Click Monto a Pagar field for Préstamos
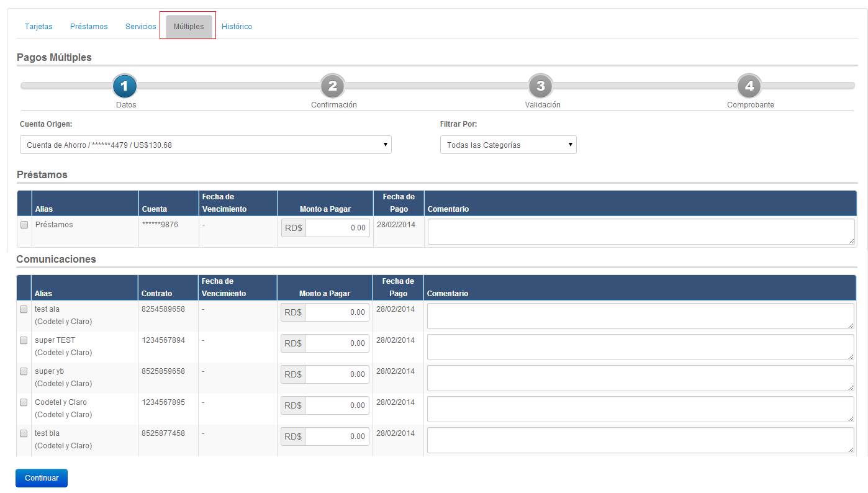Screen dimensions: 868x493 point(337,228)
